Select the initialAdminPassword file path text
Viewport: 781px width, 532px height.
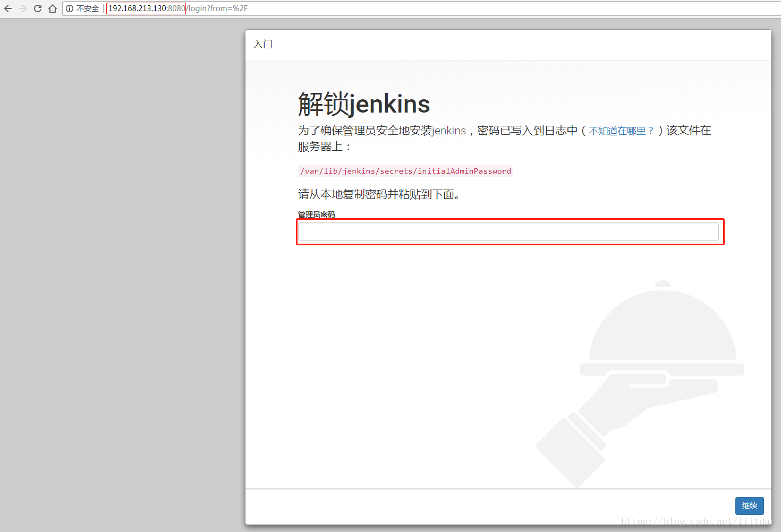[406, 171]
